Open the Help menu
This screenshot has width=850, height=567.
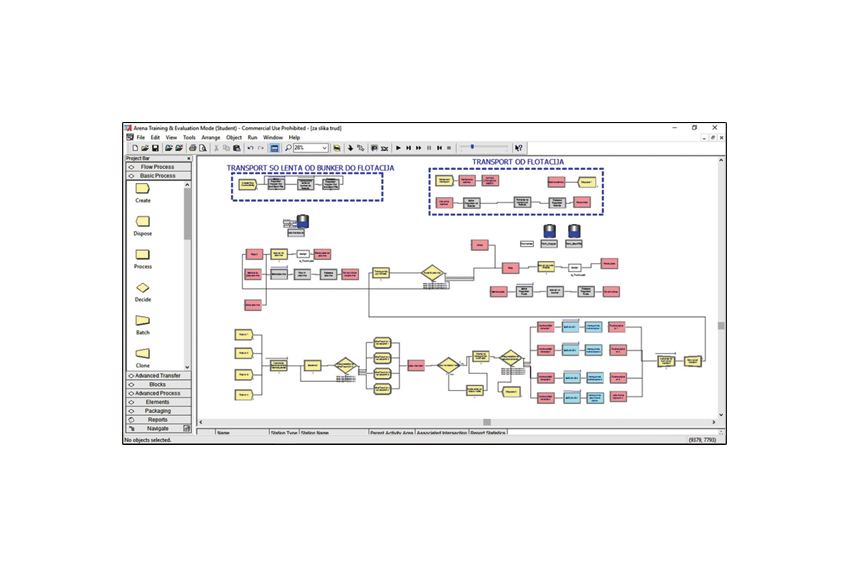[294, 138]
